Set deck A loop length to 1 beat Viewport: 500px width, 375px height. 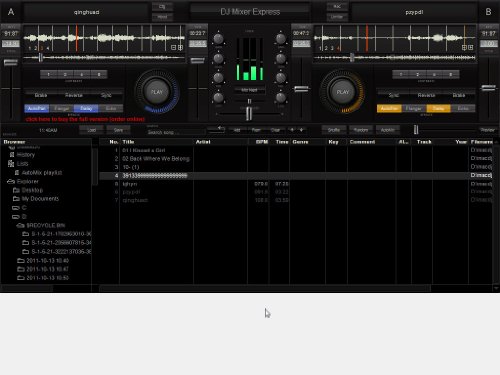click(x=49, y=74)
